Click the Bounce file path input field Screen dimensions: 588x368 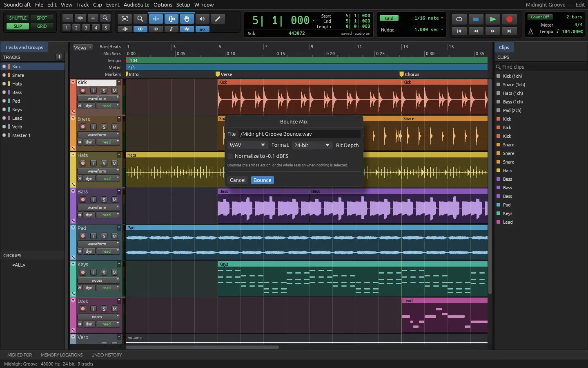(x=299, y=134)
